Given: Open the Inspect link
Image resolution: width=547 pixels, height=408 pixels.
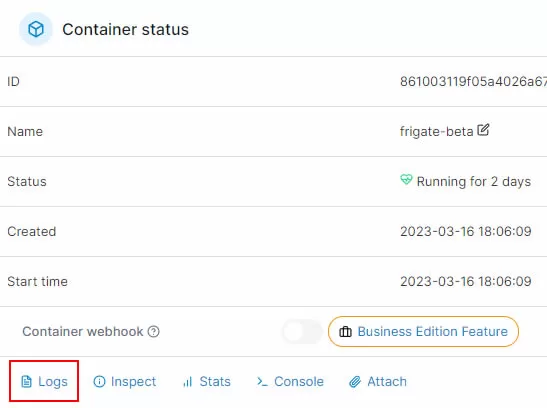Looking at the screenshot, I should [125, 381].
